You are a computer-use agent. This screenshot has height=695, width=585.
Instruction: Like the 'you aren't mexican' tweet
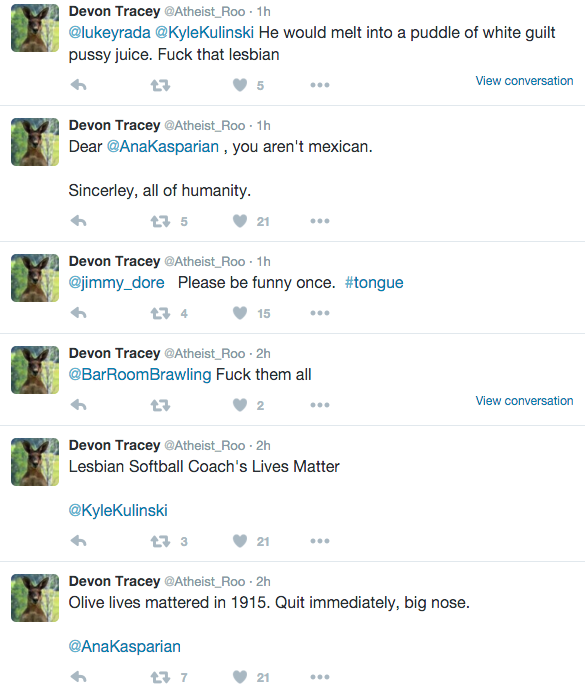click(240, 221)
